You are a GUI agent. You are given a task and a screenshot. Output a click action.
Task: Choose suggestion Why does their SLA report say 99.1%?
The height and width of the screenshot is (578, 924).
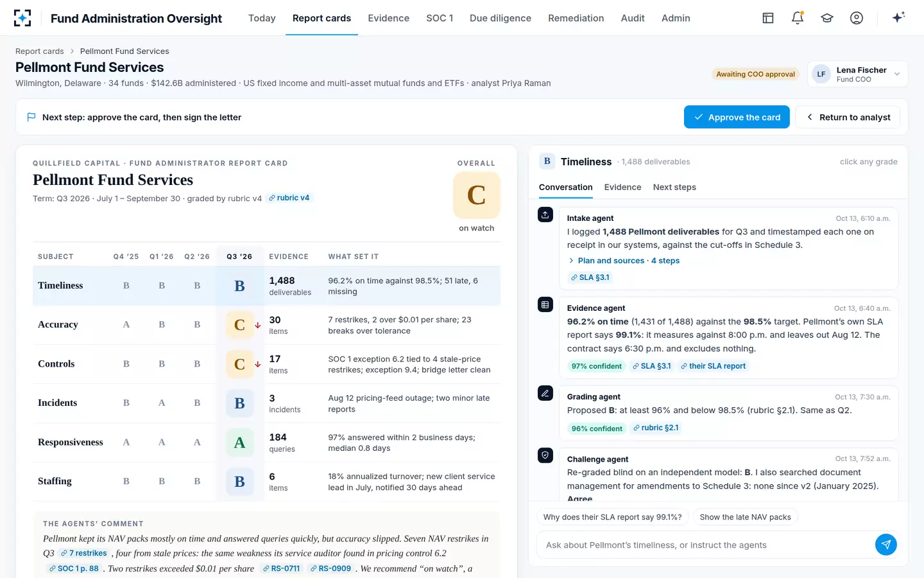(612, 517)
